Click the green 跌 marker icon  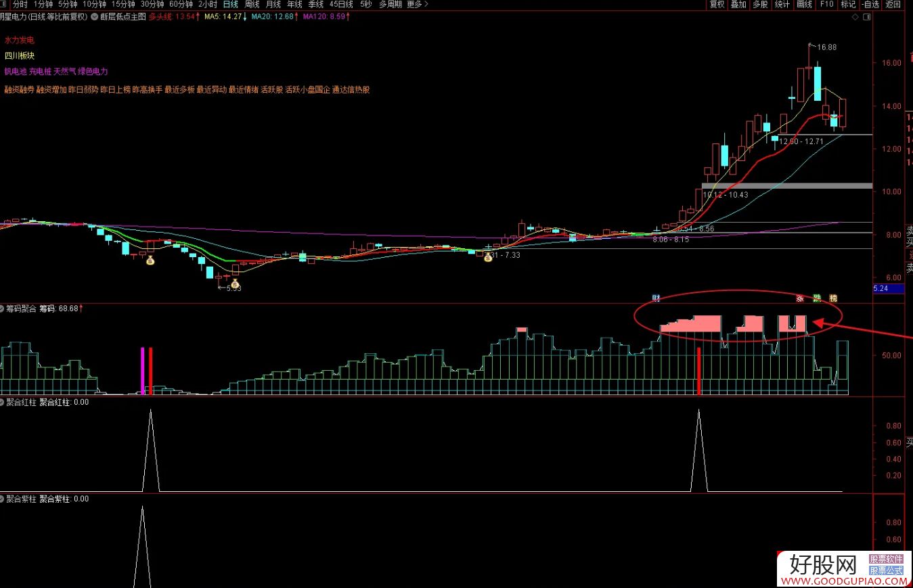pyautogui.click(x=816, y=298)
